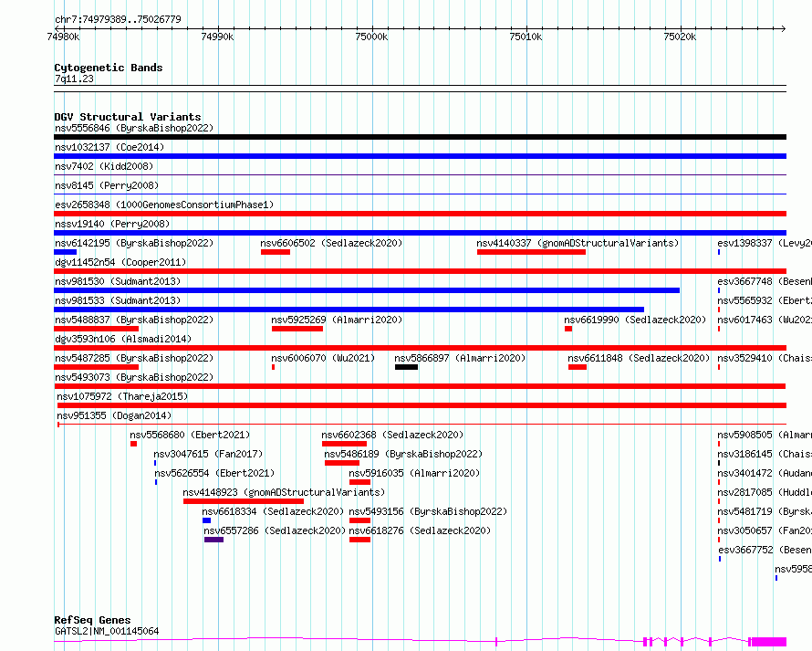Click nsv5568680 (Ebert2021) variant label
Screen dimensions: 812x651
pos(190,435)
